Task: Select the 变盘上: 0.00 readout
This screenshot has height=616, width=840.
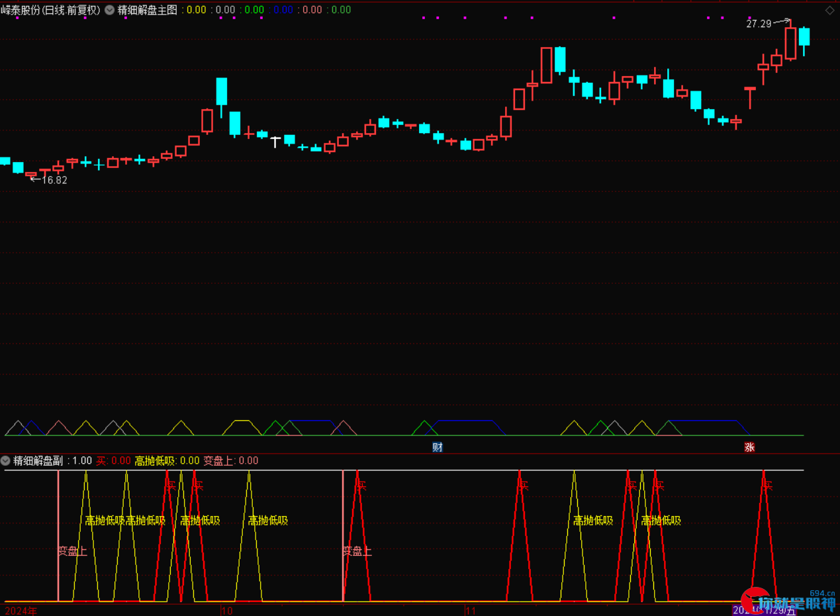Action: point(230,461)
